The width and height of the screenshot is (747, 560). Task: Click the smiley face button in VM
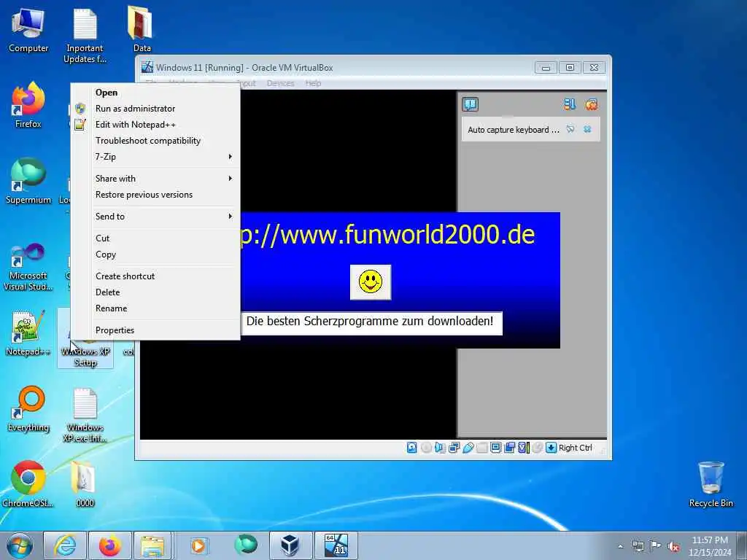click(x=371, y=282)
